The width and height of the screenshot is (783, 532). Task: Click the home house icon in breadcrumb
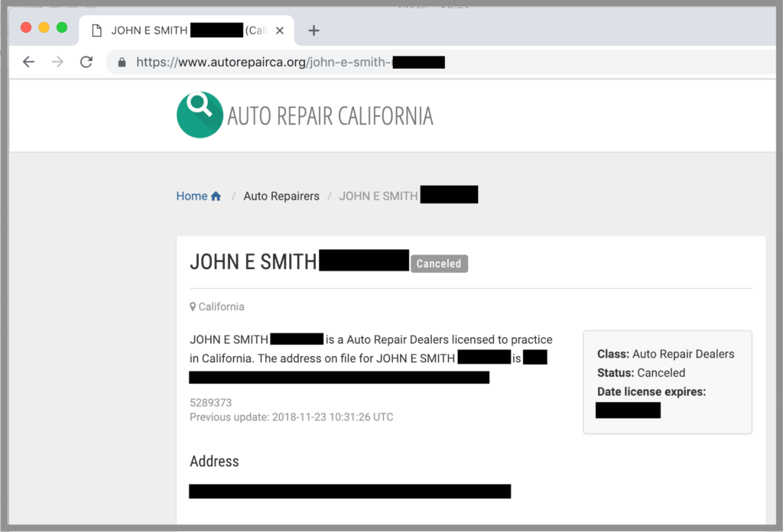point(216,195)
